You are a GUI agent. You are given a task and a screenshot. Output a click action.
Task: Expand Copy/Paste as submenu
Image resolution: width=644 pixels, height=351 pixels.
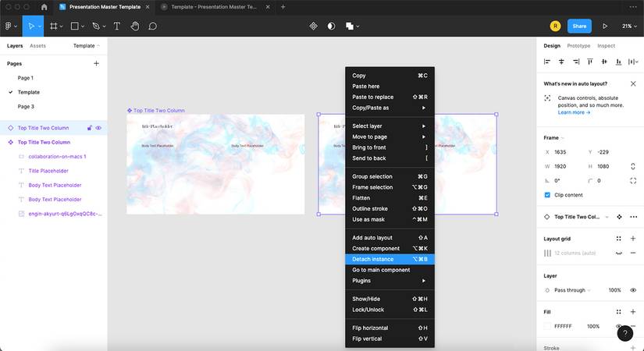click(390, 108)
